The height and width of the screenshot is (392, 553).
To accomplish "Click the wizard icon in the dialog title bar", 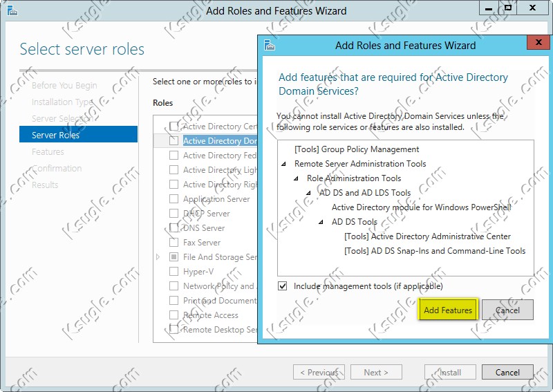I will pyautogui.click(x=270, y=45).
